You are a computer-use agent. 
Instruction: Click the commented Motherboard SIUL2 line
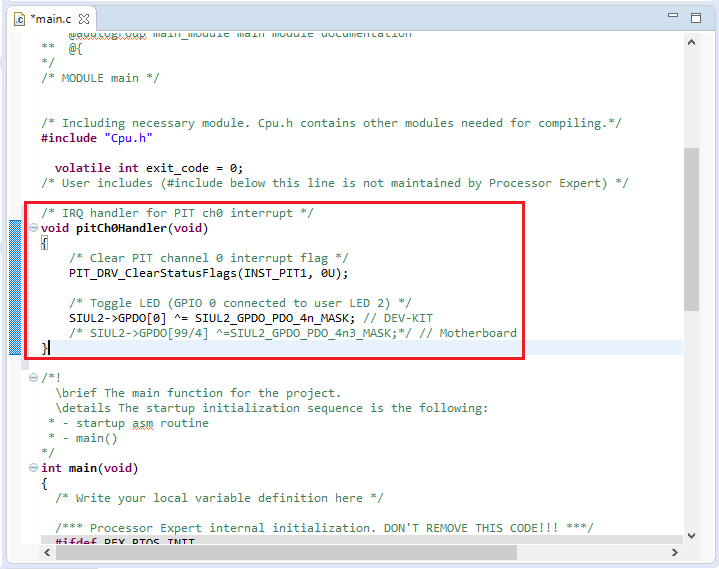293,333
